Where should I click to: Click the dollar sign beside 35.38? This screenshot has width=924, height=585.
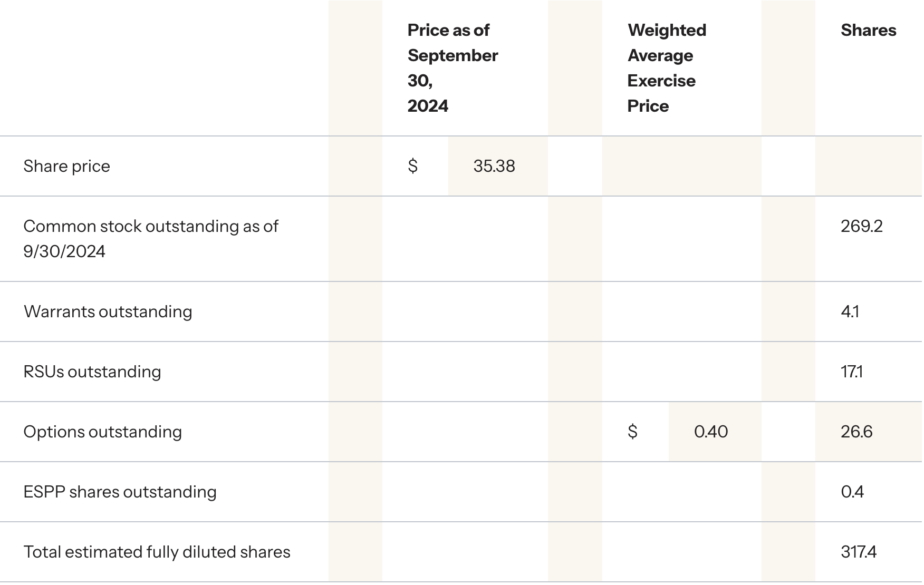[413, 166]
